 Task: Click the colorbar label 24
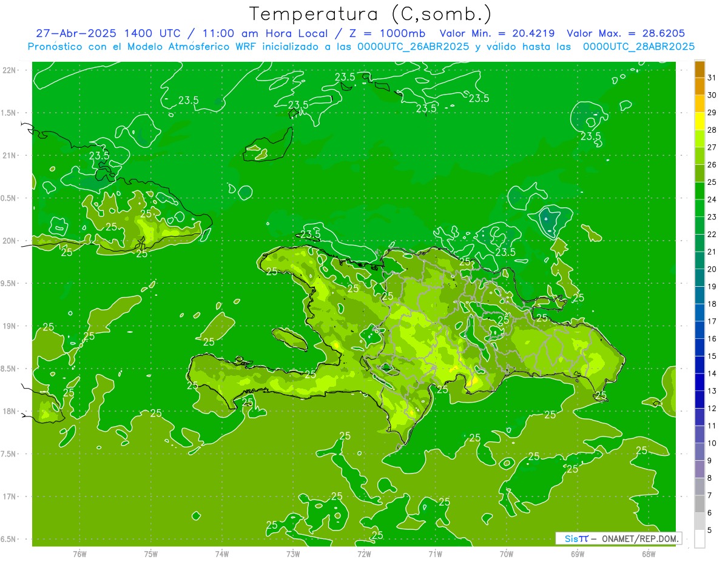coord(712,199)
